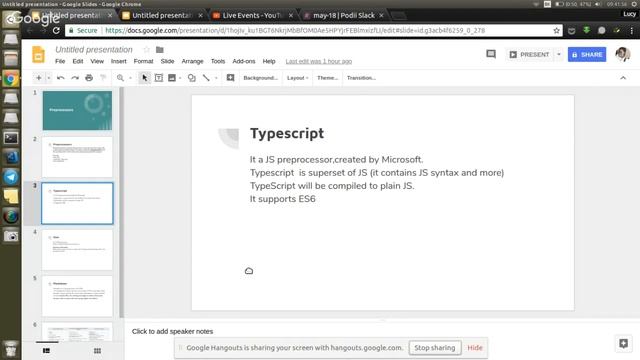Viewport: 640px width, 360px height.
Task: Select the Paint format icon
Action: coord(103,78)
